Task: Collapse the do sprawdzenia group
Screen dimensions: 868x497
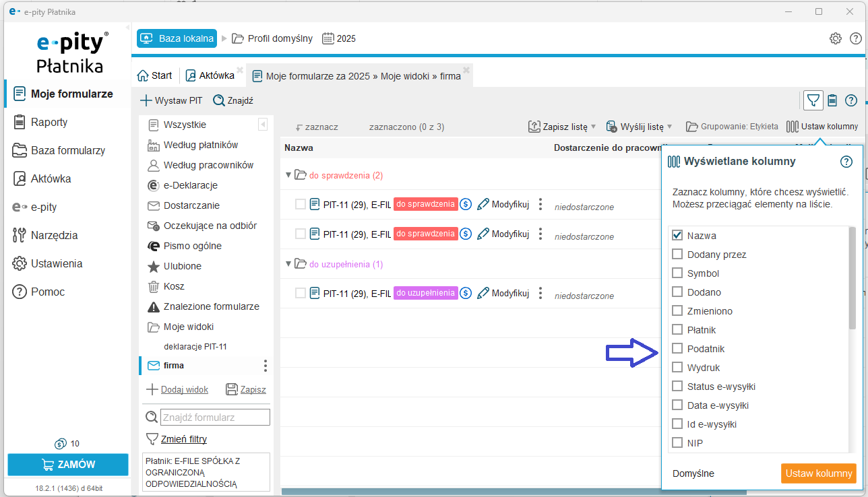Action: (x=288, y=175)
